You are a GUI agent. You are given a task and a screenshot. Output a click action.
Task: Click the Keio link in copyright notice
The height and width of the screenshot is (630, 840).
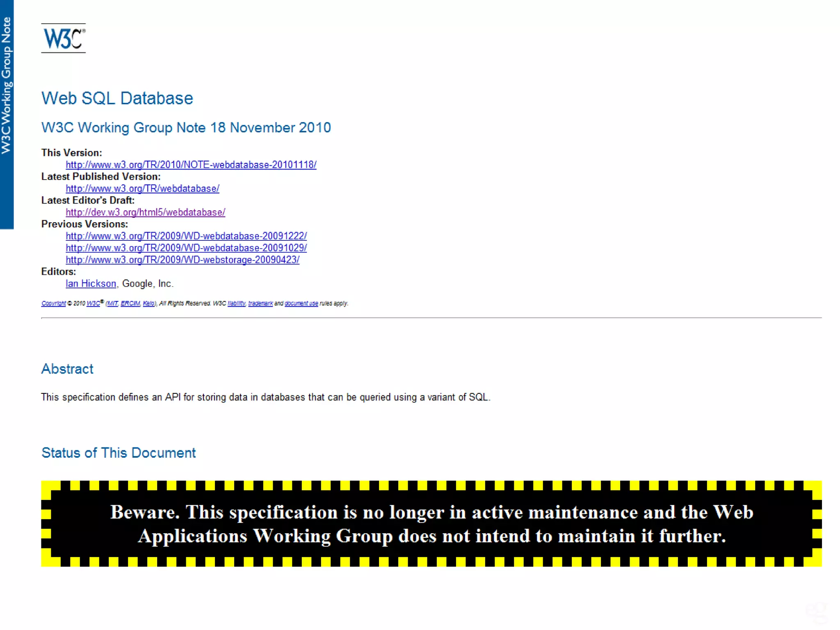click(148, 304)
